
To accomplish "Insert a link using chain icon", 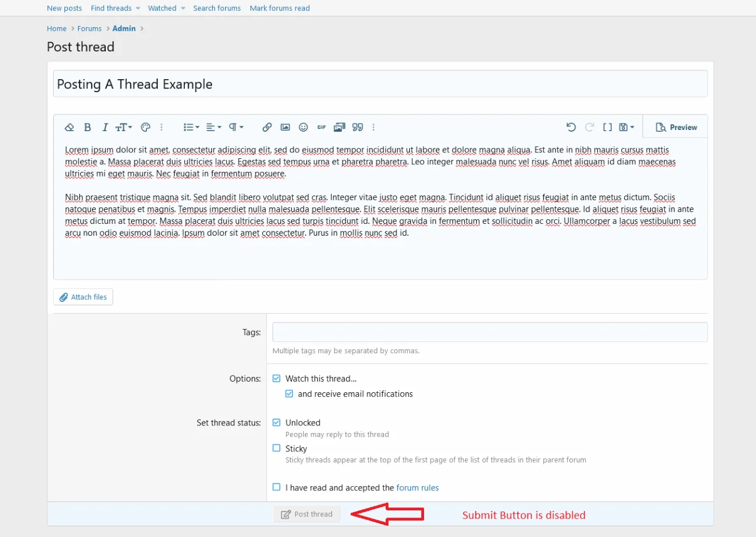I will [x=267, y=127].
